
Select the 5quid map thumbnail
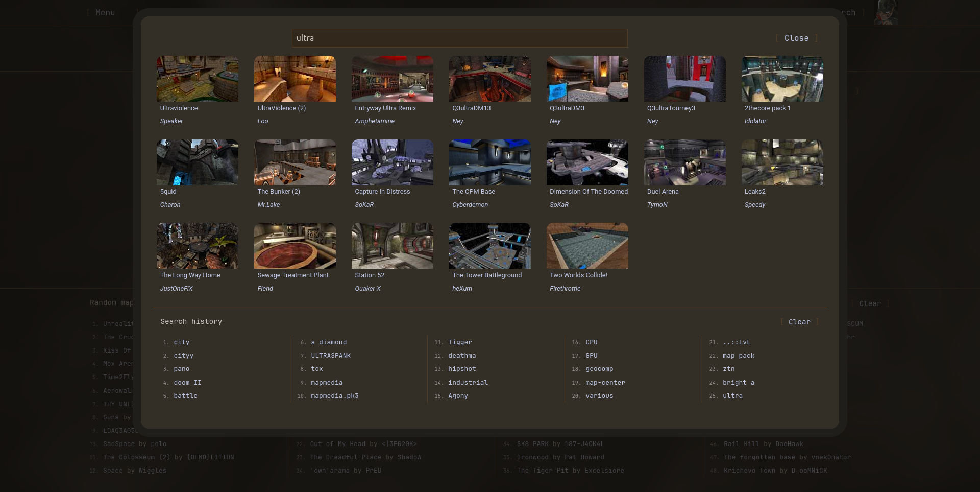(x=197, y=162)
